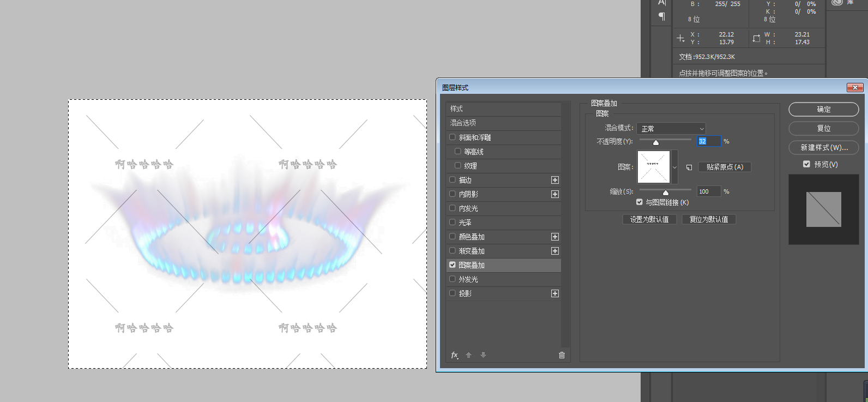
Task: Click the New Style (新建样式) button
Action: [824, 148]
